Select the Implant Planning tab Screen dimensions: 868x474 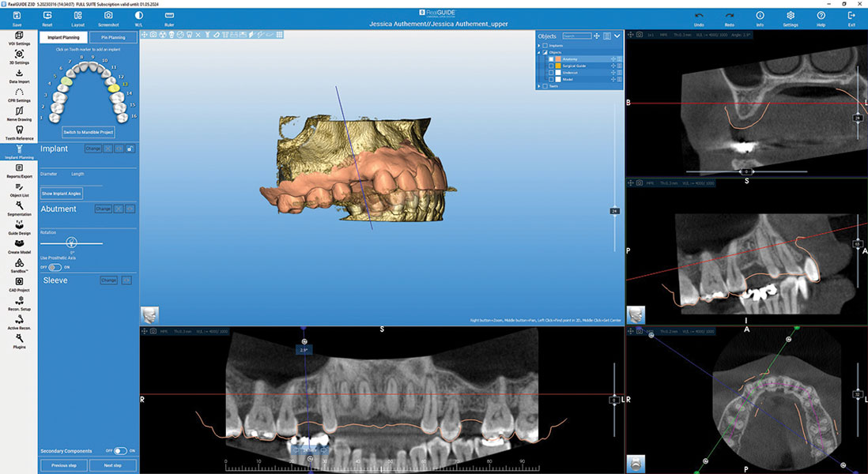[x=62, y=37]
